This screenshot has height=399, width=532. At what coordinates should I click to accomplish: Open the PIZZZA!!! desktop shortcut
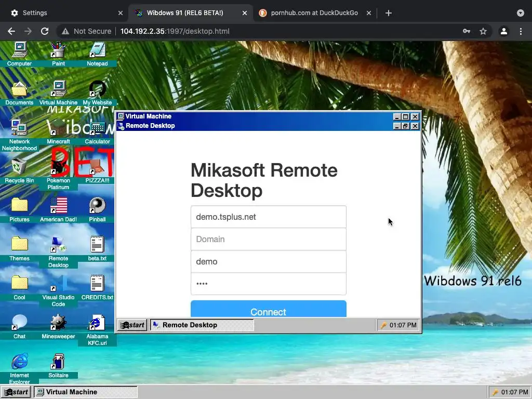point(97,171)
